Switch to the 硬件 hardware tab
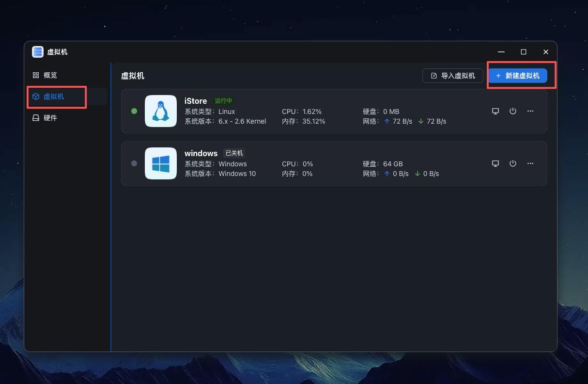The image size is (588, 384). (x=50, y=118)
